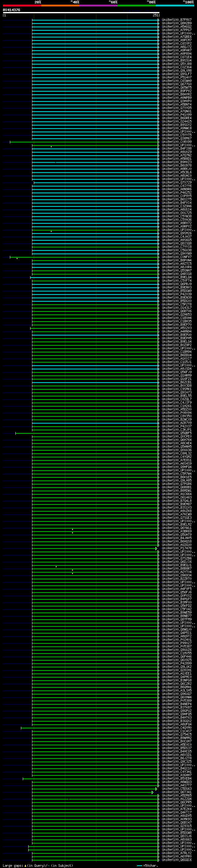This screenshot has width=197, height=868.
Task: Click the =50char. scale legend
Action: [147, 865]
